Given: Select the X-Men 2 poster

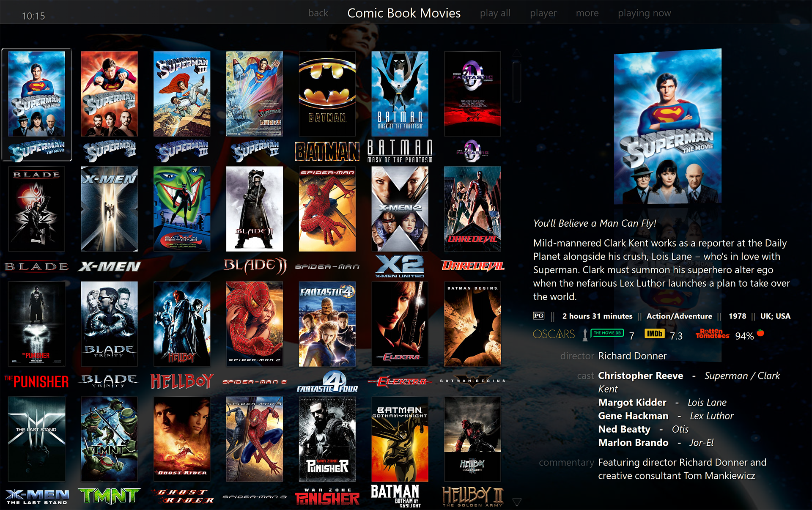Looking at the screenshot, I should point(400,209).
